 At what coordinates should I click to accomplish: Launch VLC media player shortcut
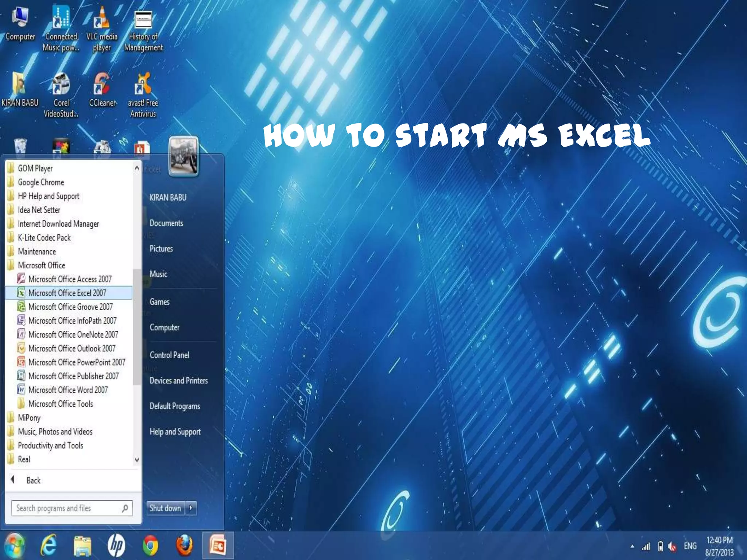(x=101, y=29)
